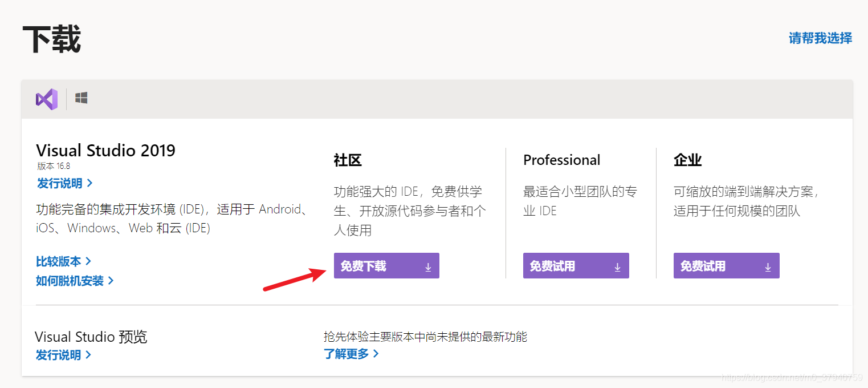This screenshot has height=388, width=868.
Task: Click the 功能强大的 IDE community description
Action: (410, 211)
